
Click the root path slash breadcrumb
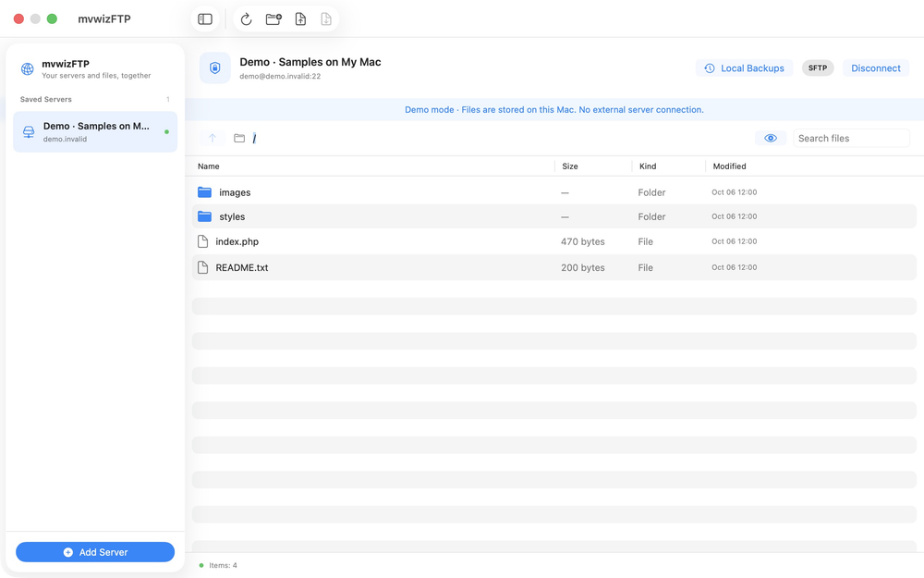pos(255,138)
